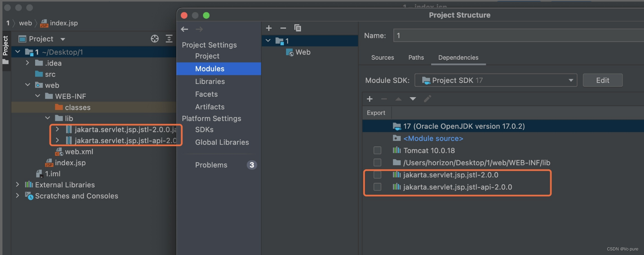The height and width of the screenshot is (255, 644).
Task: Open Facets settings
Action: coord(206,94)
